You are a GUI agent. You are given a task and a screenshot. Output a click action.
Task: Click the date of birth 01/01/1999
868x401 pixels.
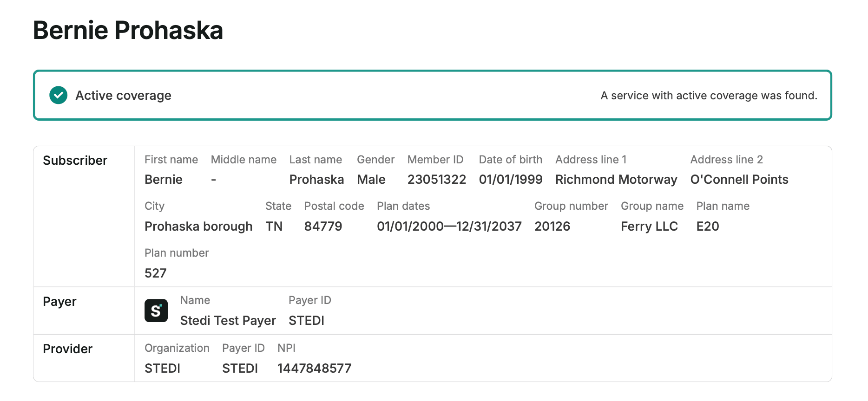pyautogui.click(x=510, y=180)
